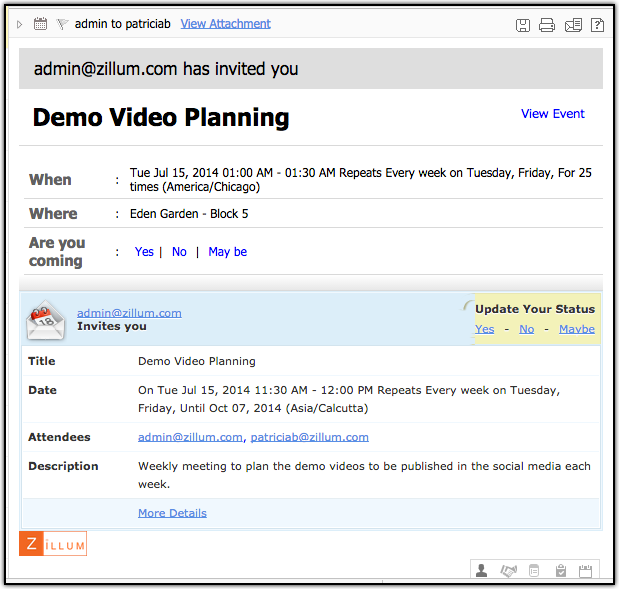
Task: Click the calendar icon in message header
Action: [40, 24]
